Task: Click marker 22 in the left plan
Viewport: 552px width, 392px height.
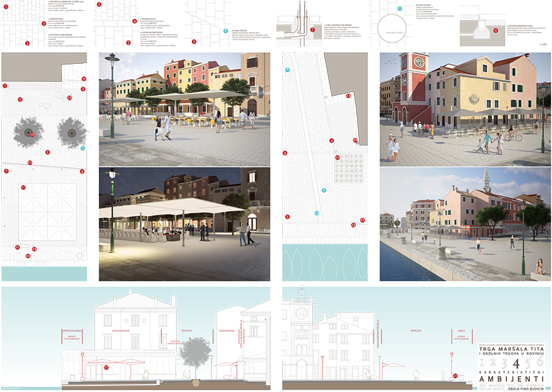Action: pyautogui.click(x=69, y=98)
